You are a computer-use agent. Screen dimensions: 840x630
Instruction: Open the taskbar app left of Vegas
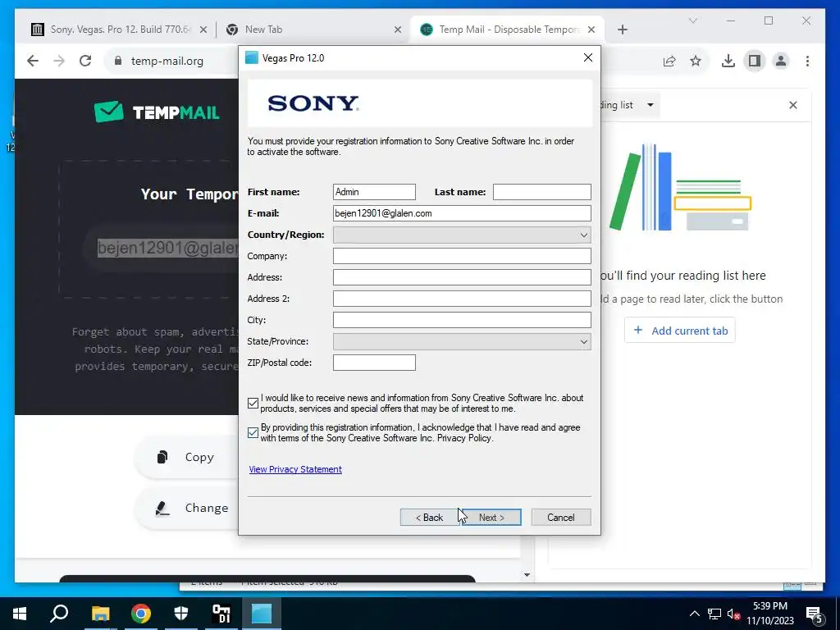tap(221, 614)
